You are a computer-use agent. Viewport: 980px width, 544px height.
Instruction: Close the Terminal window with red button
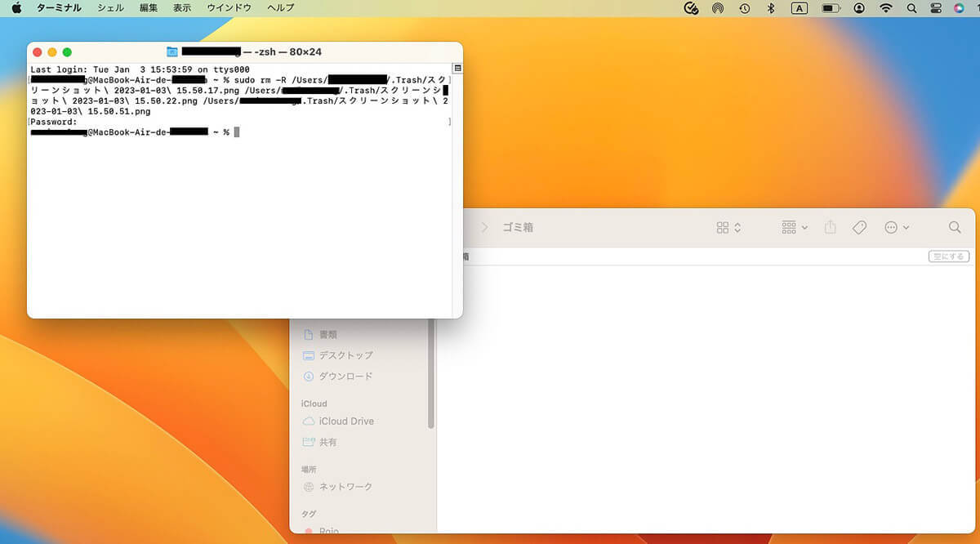(x=37, y=51)
